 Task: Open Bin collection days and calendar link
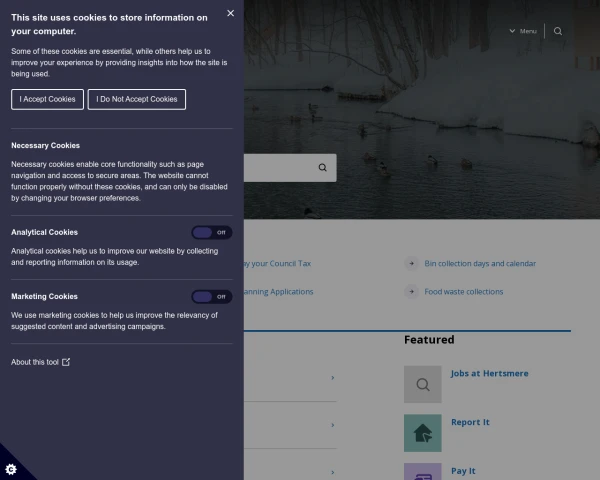click(x=480, y=264)
